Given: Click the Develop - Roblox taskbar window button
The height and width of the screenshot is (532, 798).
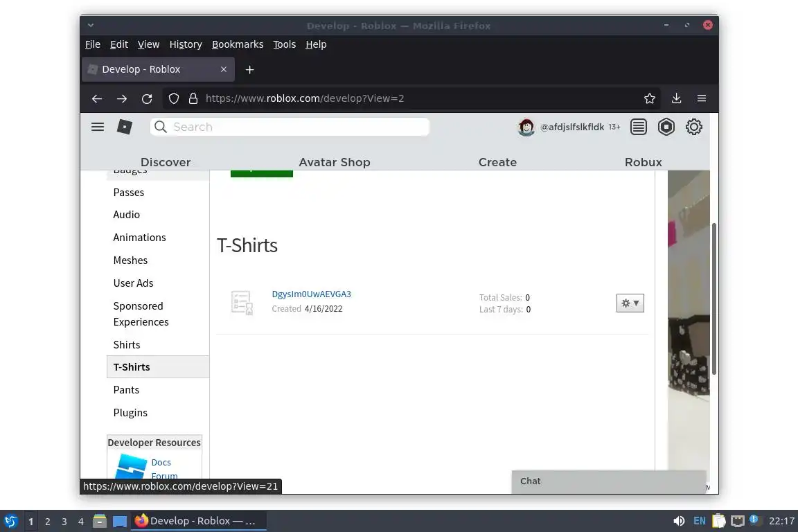Looking at the screenshot, I should click(199, 521).
